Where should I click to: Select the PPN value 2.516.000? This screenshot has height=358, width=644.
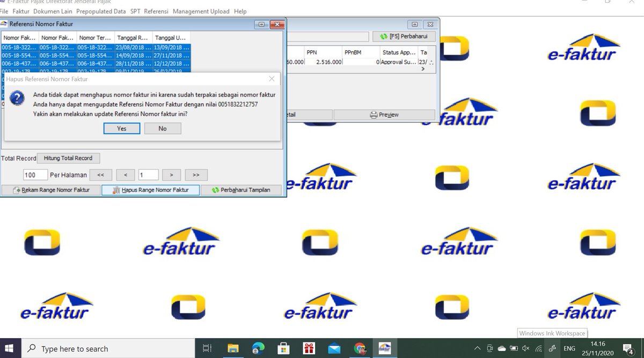click(323, 62)
